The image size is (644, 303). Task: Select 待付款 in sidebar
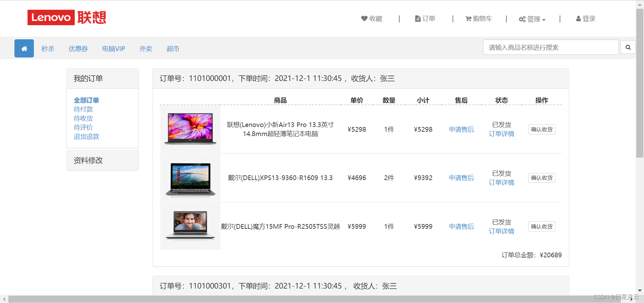pos(83,109)
